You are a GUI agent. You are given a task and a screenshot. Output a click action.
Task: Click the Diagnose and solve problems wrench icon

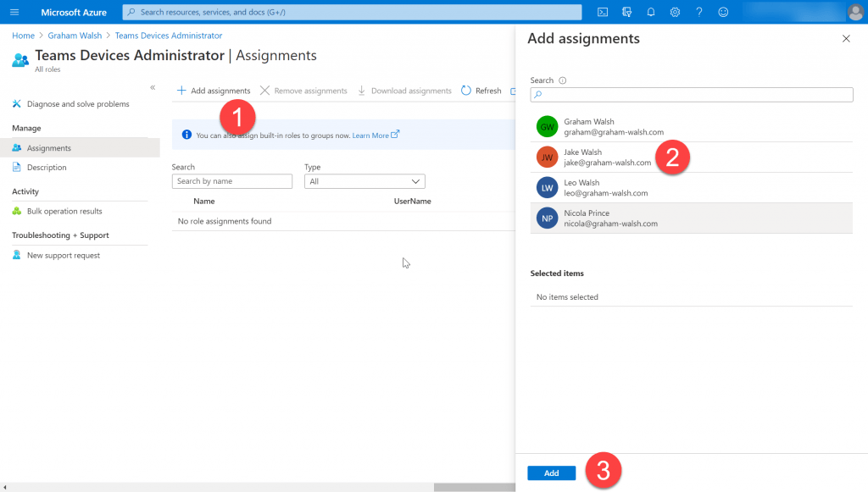click(17, 103)
